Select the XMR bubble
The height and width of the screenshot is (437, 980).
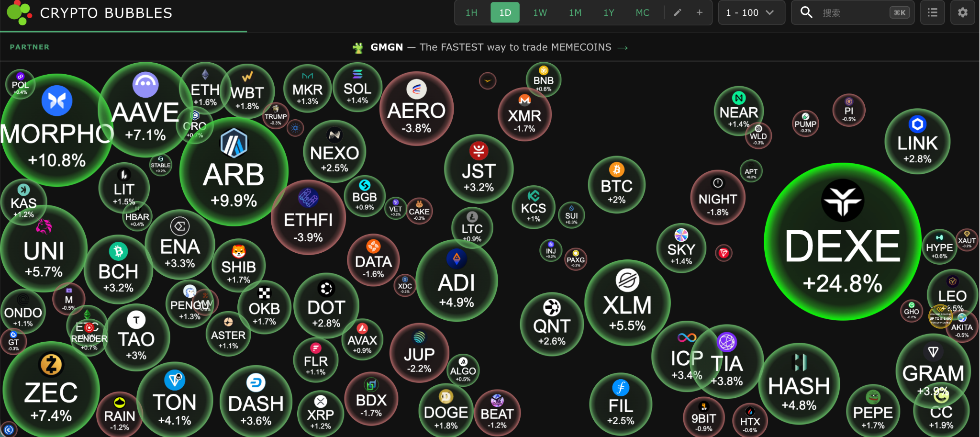[x=524, y=114]
